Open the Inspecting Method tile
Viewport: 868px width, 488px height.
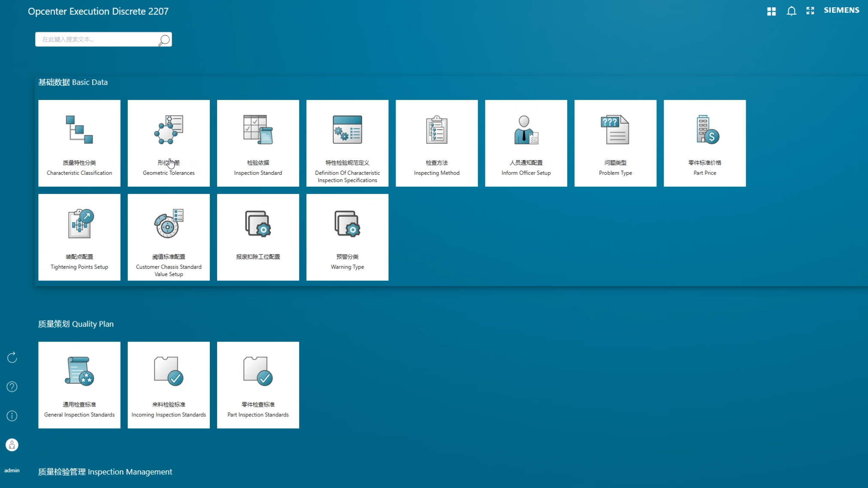coord(436,143)
